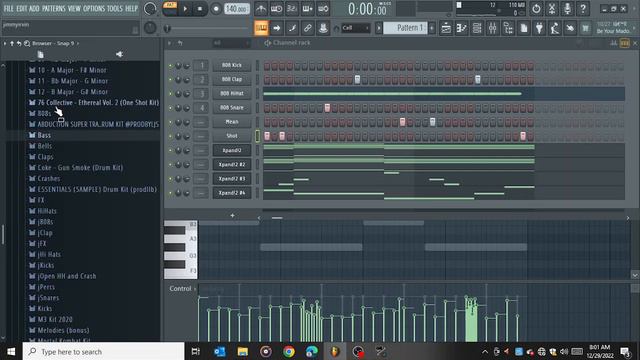The image size is (640, 360).
Task: Click arrow left of Pattern 1 selector
Action: [x=379, y=28]
